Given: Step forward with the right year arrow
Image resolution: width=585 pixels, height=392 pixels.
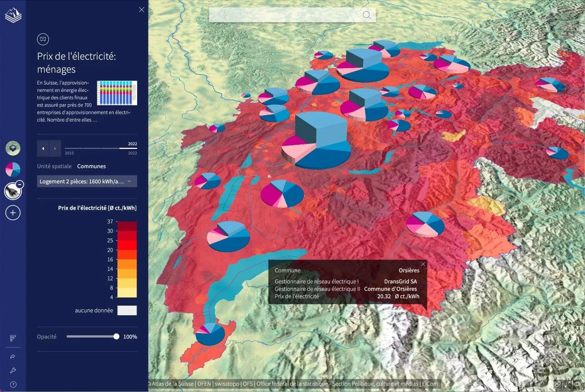Looking at the screenshot, I should (55, 148).
